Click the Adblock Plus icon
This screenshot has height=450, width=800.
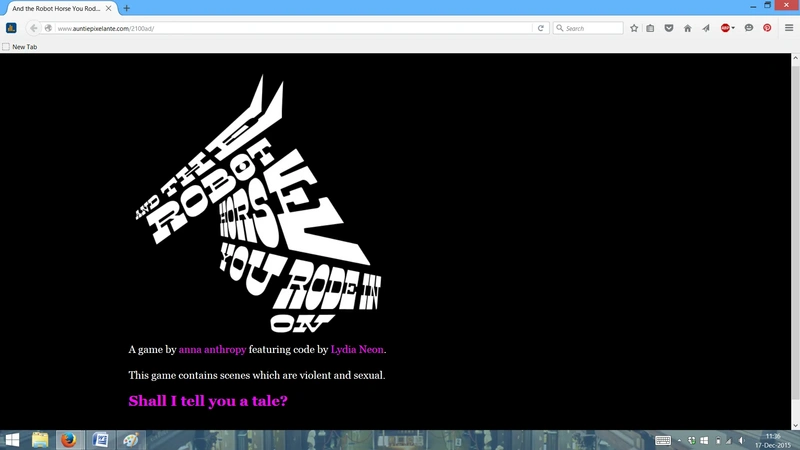point(724,28)
